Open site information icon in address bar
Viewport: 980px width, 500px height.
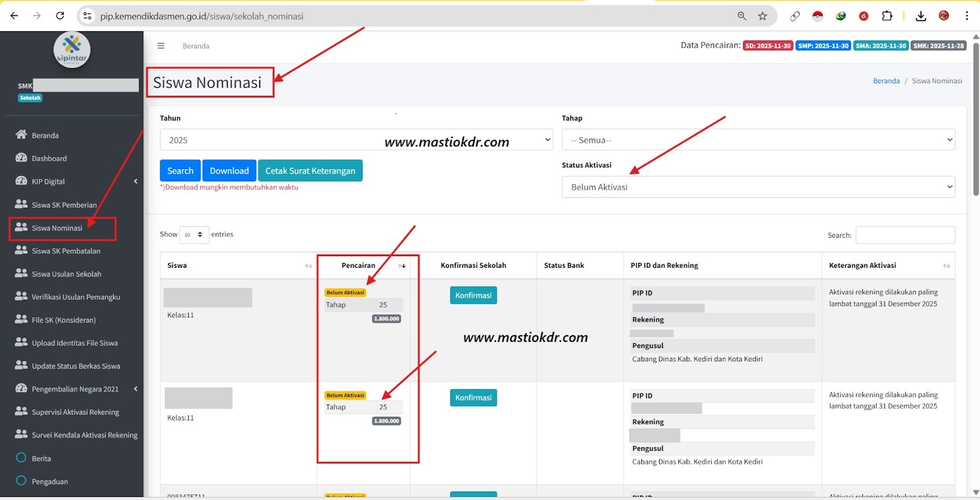click(x=88, y=16)
